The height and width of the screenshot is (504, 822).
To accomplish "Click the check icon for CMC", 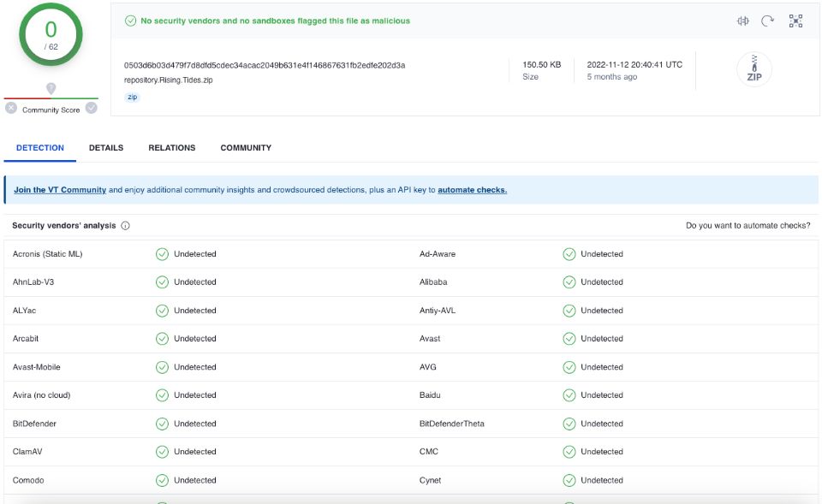I will click(569, 452).
